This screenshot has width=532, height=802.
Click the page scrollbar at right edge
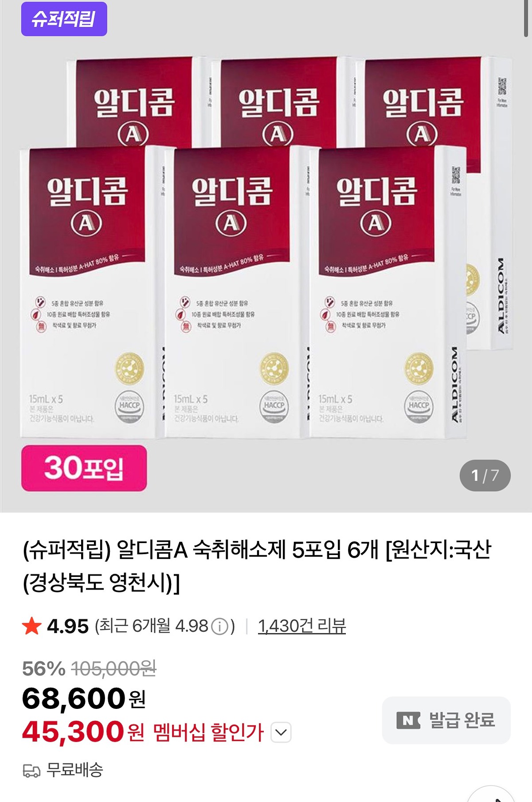coord(526,18)
